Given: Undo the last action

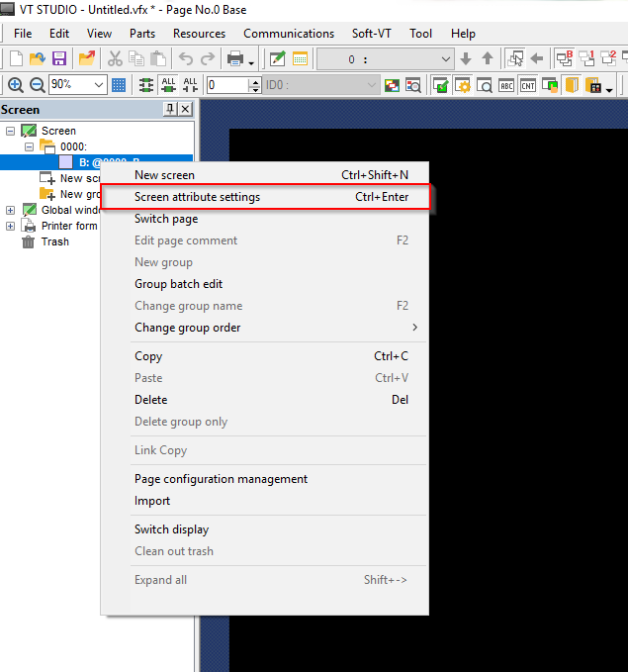Looking at the screenshot, I should click(x=186, y=58).
